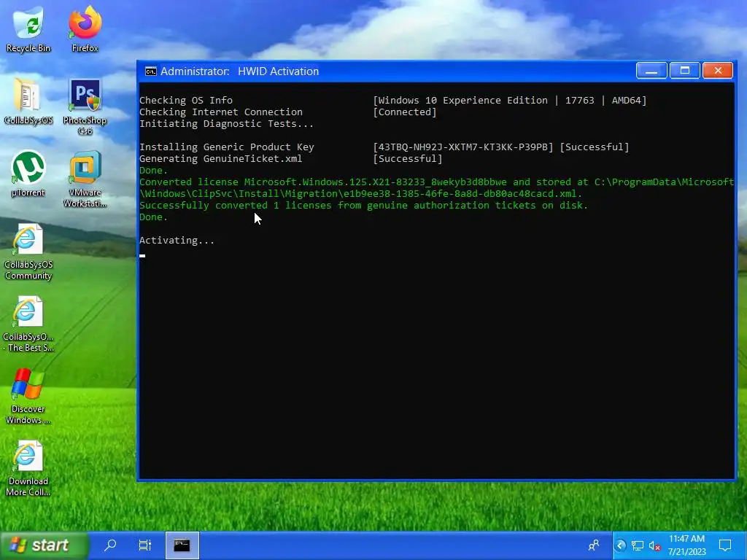747x560 pixels.
Task: Click the Start button
Action: pyautogui.click(x=44, y=545)
